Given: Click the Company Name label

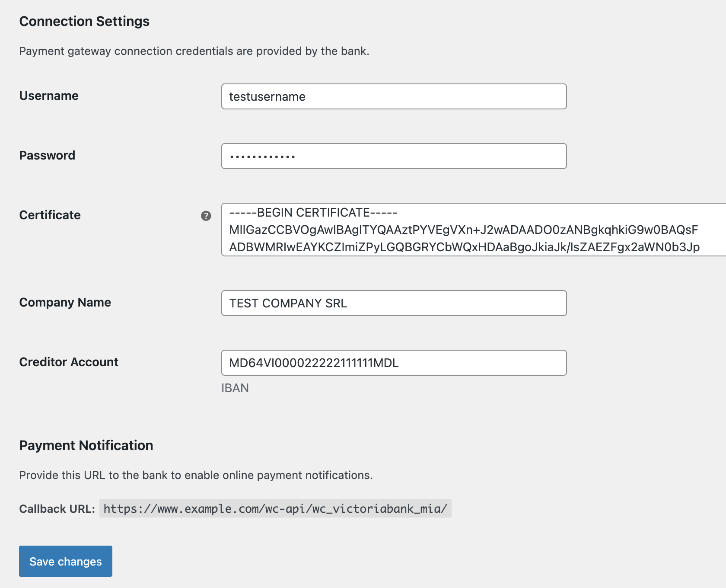Looking at the screenshot, I should 65,302.
